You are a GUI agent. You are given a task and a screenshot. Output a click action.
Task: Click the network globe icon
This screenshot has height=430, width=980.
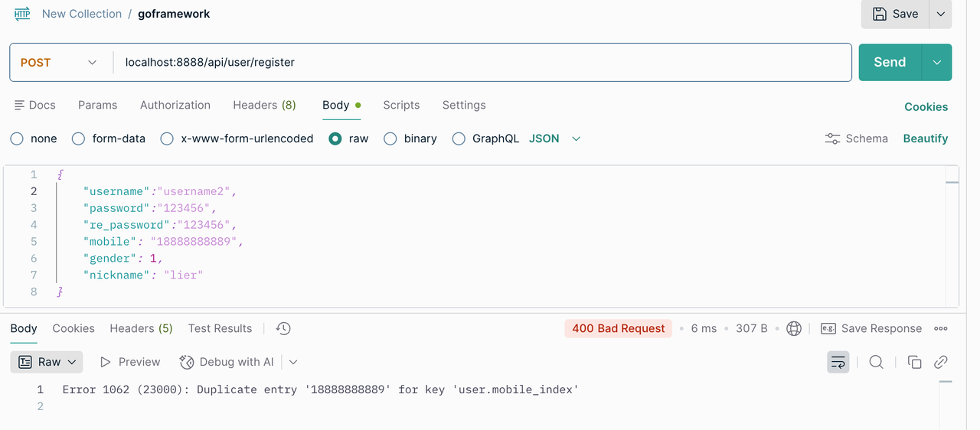click(x=794, y=328)
